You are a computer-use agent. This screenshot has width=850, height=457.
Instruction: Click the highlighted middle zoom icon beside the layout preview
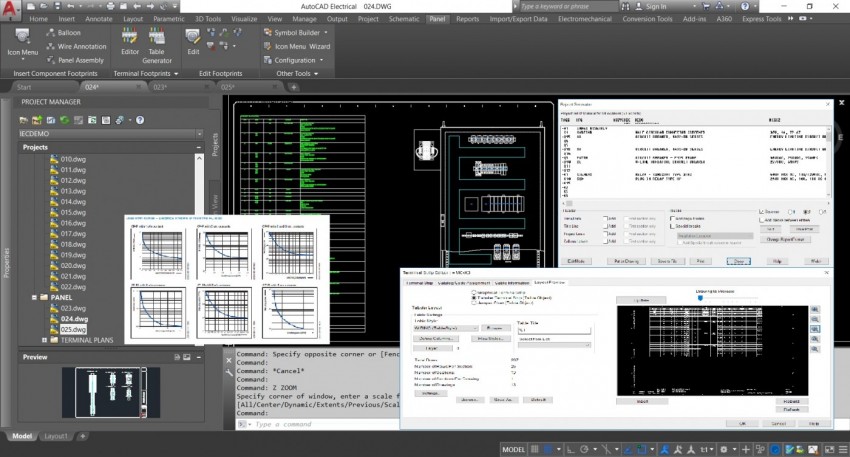[x=815, y=329]
